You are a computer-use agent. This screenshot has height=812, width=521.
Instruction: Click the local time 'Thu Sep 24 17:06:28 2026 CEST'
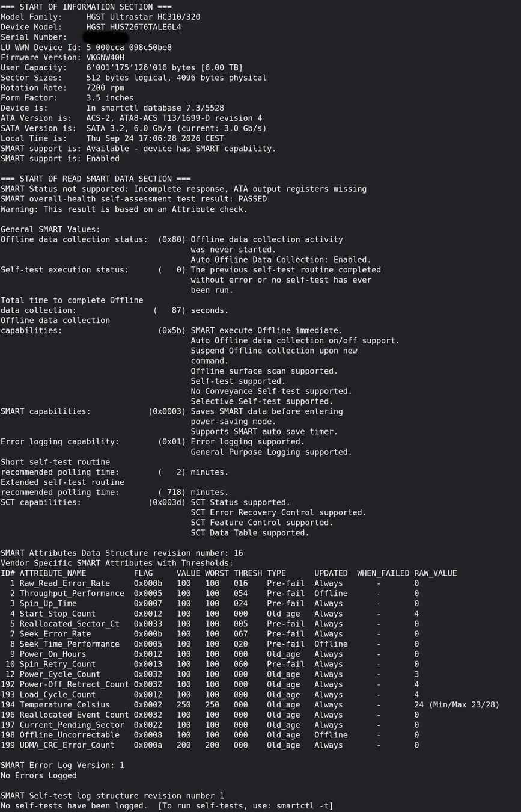point(155,138)
